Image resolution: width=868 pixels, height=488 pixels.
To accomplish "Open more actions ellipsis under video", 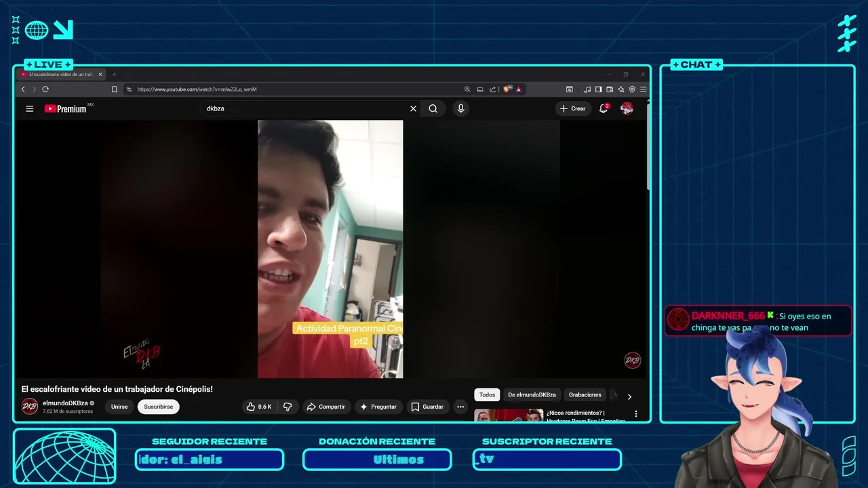I will pyautogui.click(x=460, y=407).
